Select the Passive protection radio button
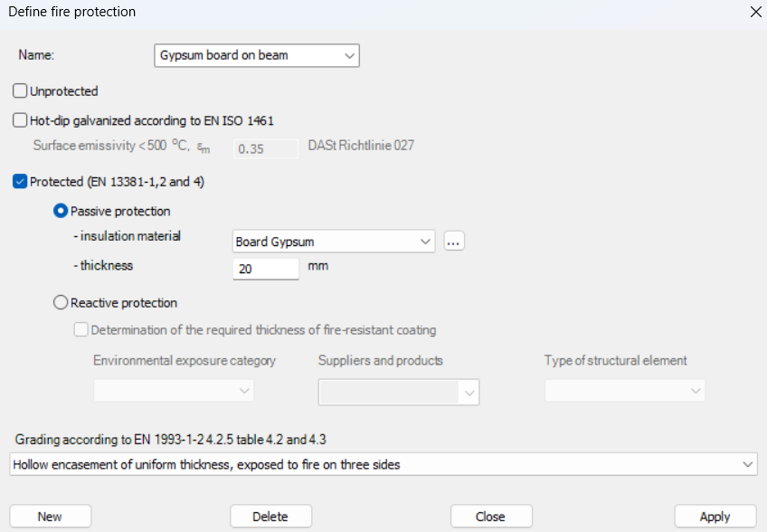Viewport: 767px width, 532px height. click(61, 211)
